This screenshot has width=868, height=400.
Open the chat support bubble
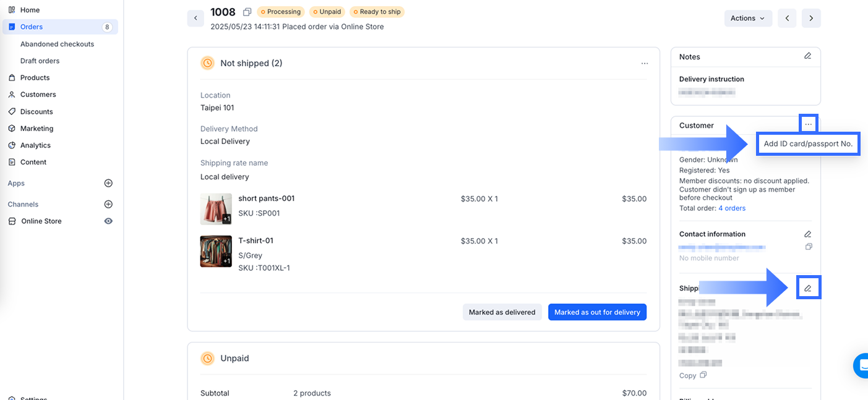(x=861, y=365)
